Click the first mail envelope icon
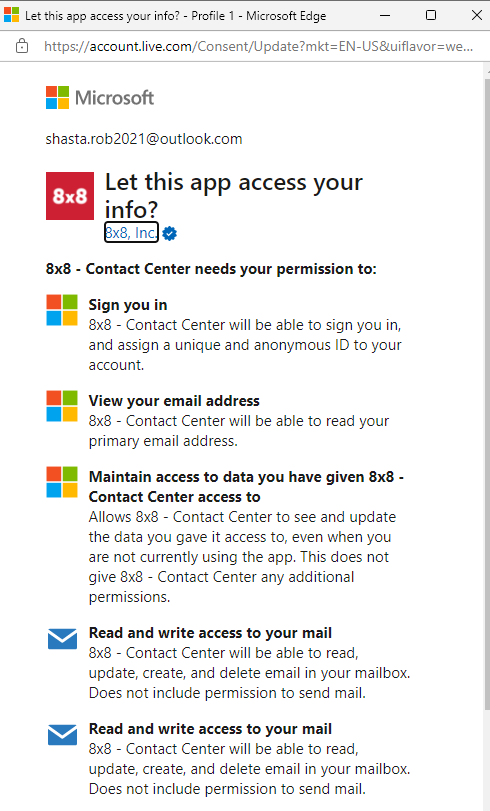The height and width of the screenshot is (811, 490). (x=63, y=639)
